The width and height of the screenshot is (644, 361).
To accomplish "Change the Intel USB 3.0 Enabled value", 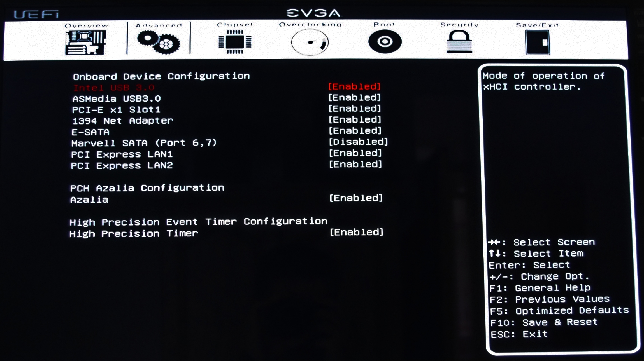I will (354, 86).
